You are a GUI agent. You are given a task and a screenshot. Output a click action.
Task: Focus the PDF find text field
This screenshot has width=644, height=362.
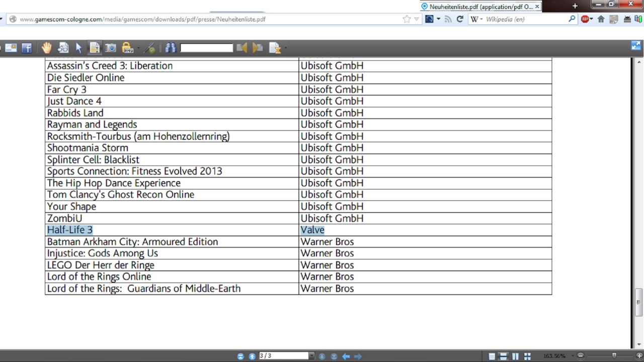click(206, 48)
